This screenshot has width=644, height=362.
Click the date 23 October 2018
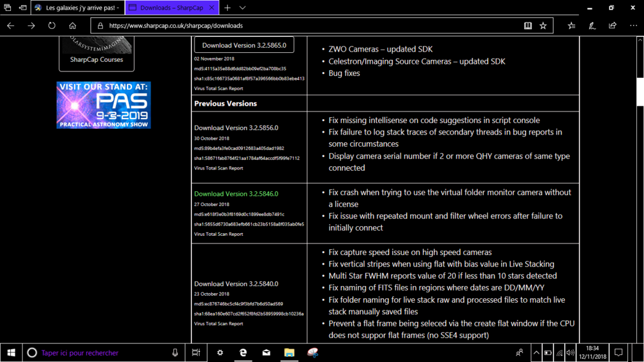click(211, 294)
